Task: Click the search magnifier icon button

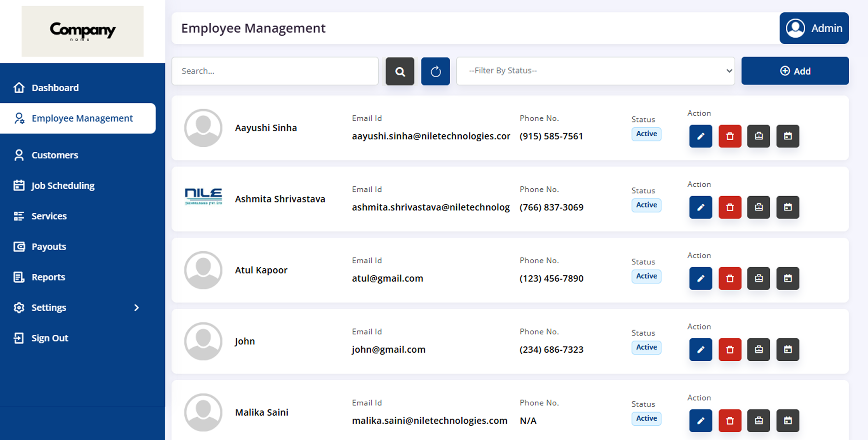Action: pyautogui.click(x=400, y=71)
